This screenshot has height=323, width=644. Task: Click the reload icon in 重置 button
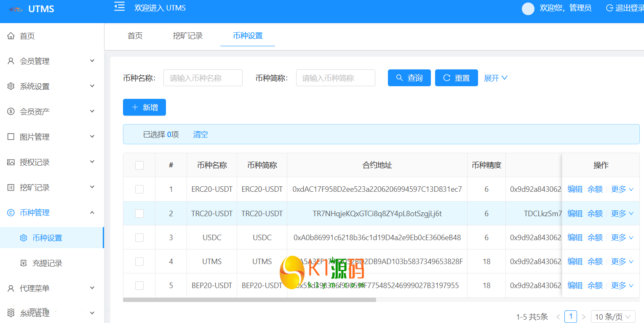coord(447,78)
